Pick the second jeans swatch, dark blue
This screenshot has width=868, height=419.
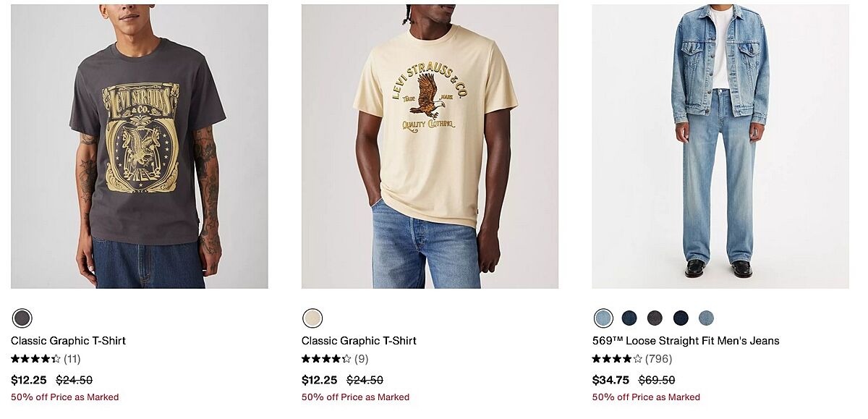point(629,318)
